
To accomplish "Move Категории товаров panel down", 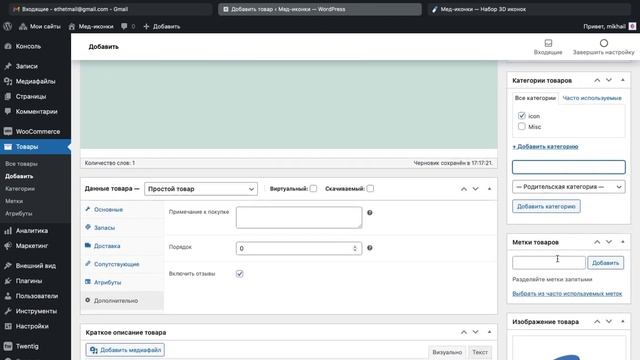I will [x=609, y=80].
